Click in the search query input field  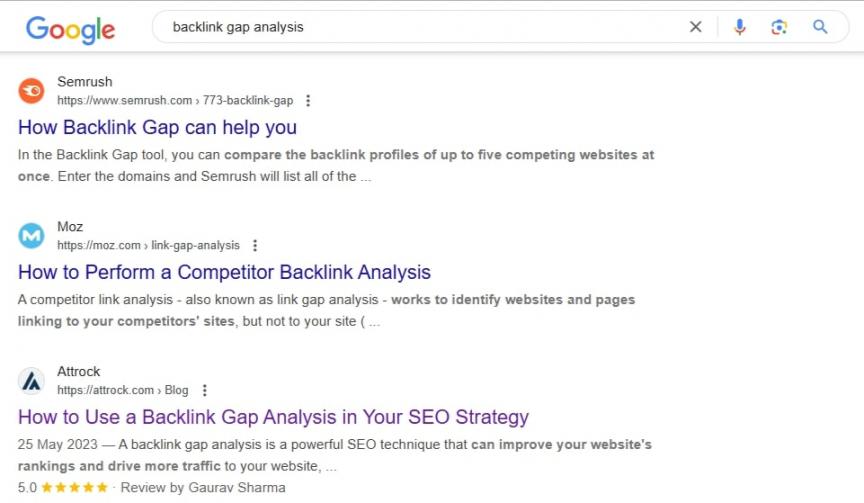420,27
